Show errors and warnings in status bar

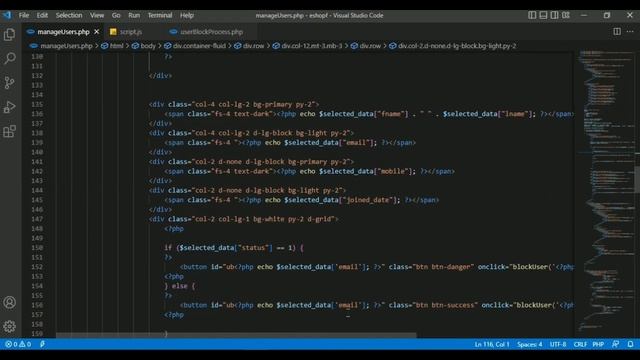coord(18,344)
